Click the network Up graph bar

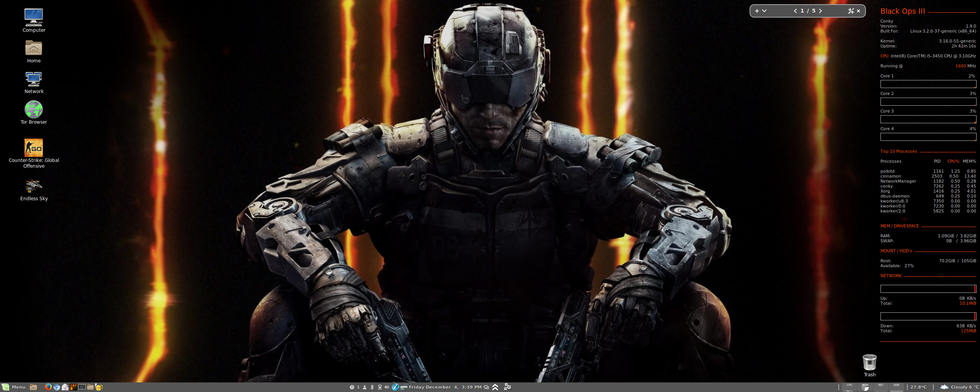click(x=928, y=289)
